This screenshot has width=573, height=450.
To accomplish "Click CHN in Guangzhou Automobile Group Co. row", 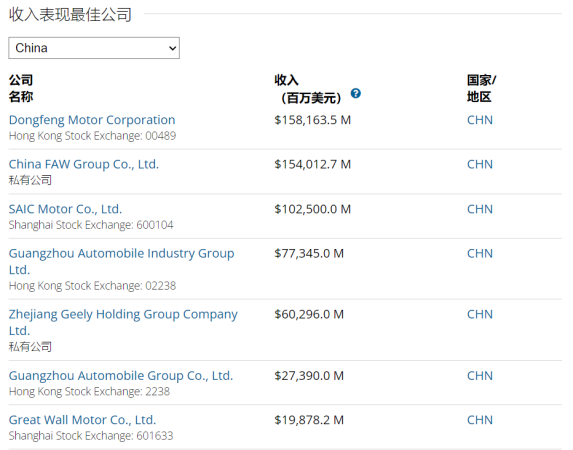I will click(480, 376).
